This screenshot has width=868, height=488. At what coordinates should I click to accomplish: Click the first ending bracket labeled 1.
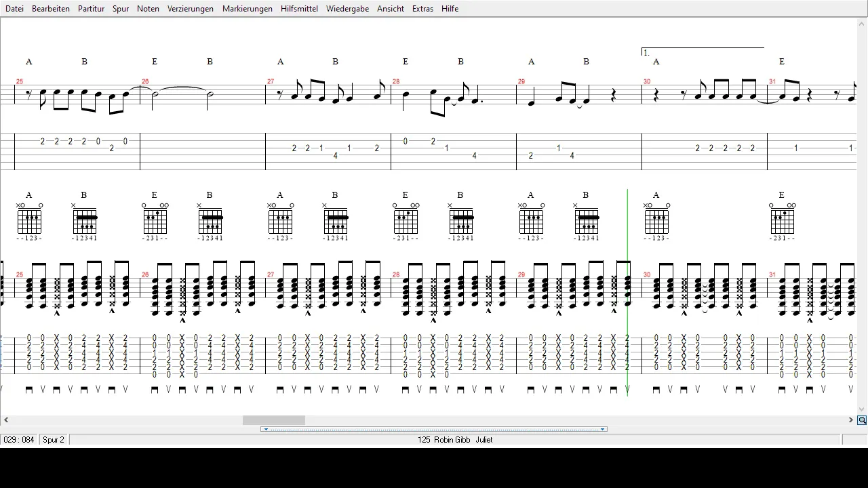[x=703, y=52]
